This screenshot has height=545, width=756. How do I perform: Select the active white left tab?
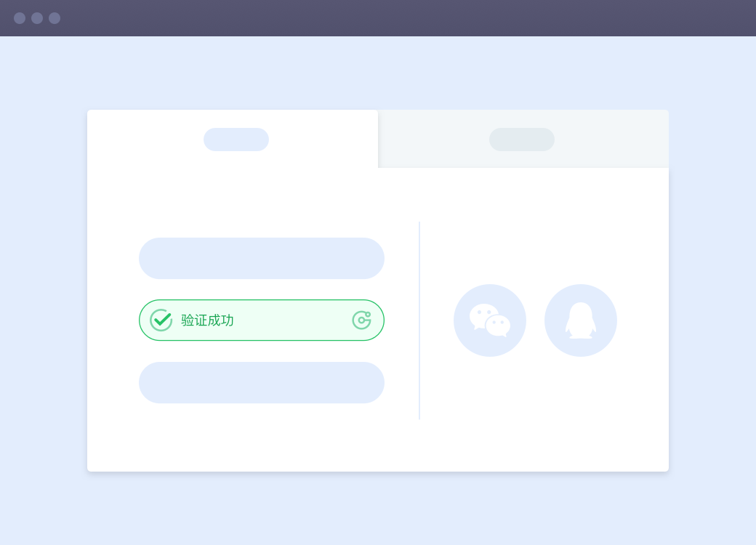[x=233, y=139]
